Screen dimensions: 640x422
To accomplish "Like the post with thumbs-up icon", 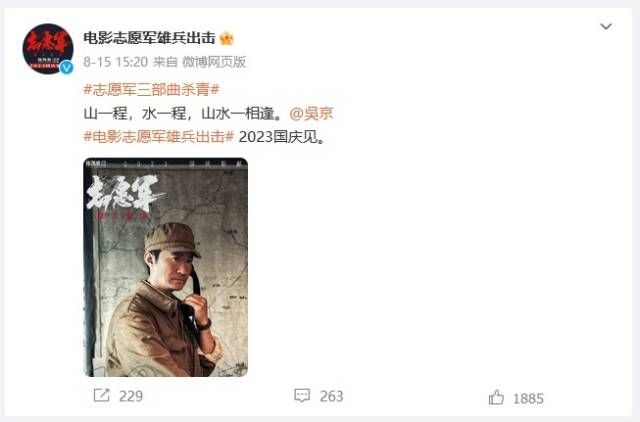I will coord(496,397).
